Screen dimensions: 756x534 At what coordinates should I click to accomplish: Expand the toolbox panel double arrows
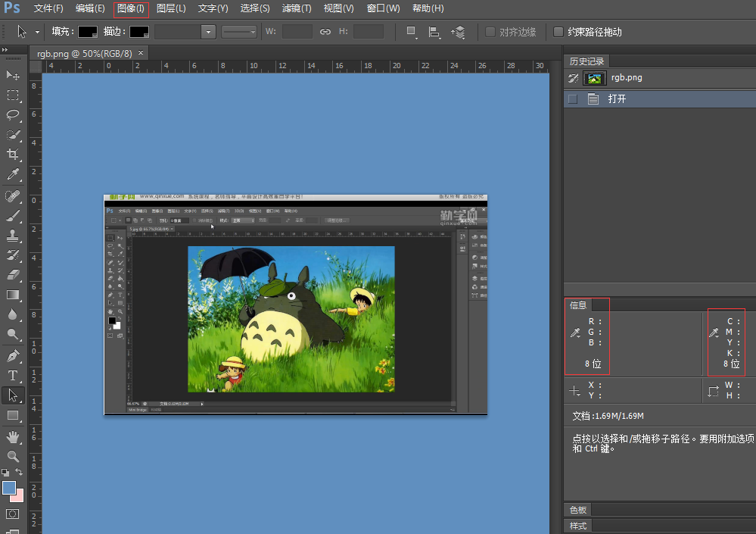pyautogui.click(x=5, y=50)
